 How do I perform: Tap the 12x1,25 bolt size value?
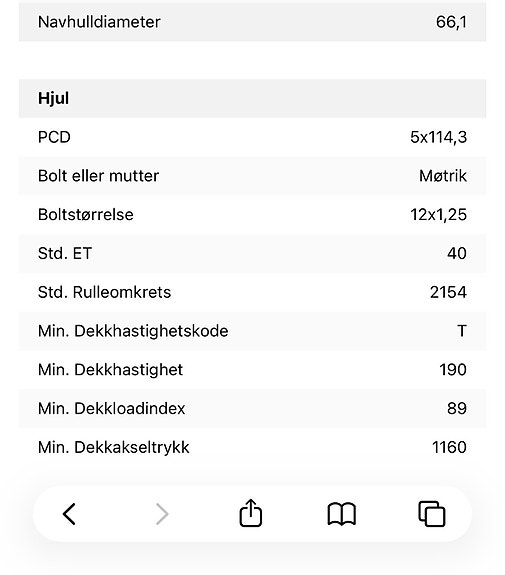(438, 215)
